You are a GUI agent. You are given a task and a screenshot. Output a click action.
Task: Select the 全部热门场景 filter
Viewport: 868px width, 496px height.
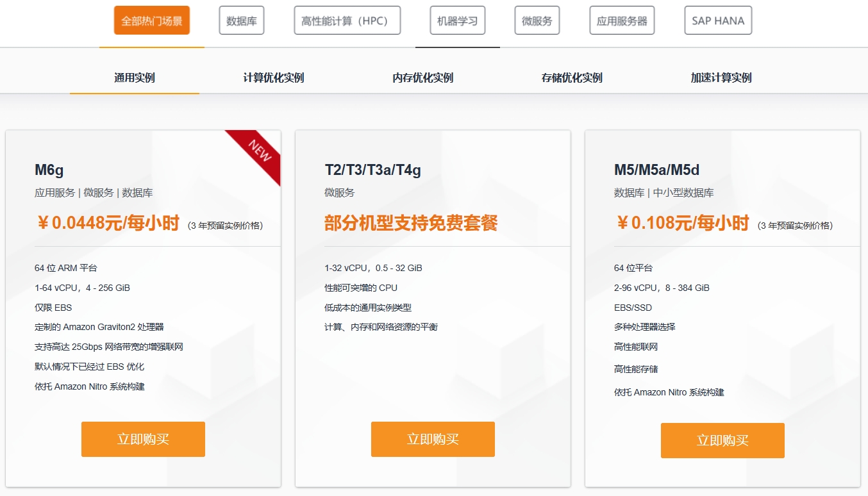151,20
